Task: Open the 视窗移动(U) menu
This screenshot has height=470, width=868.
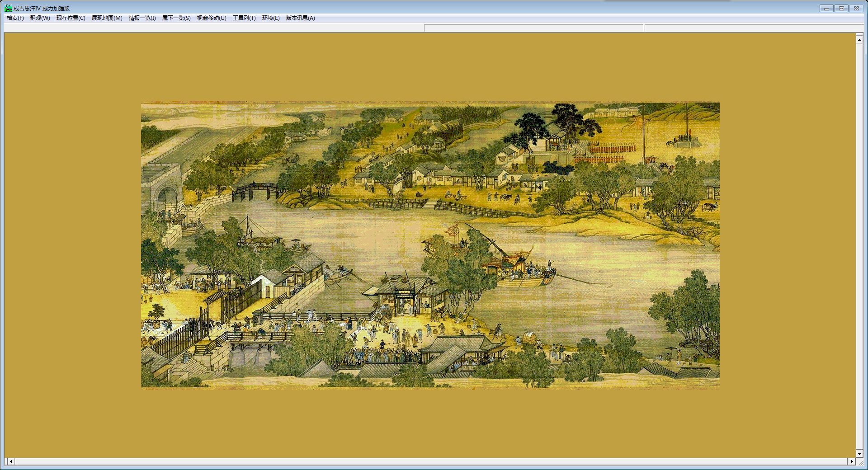Action: (211, 18)
